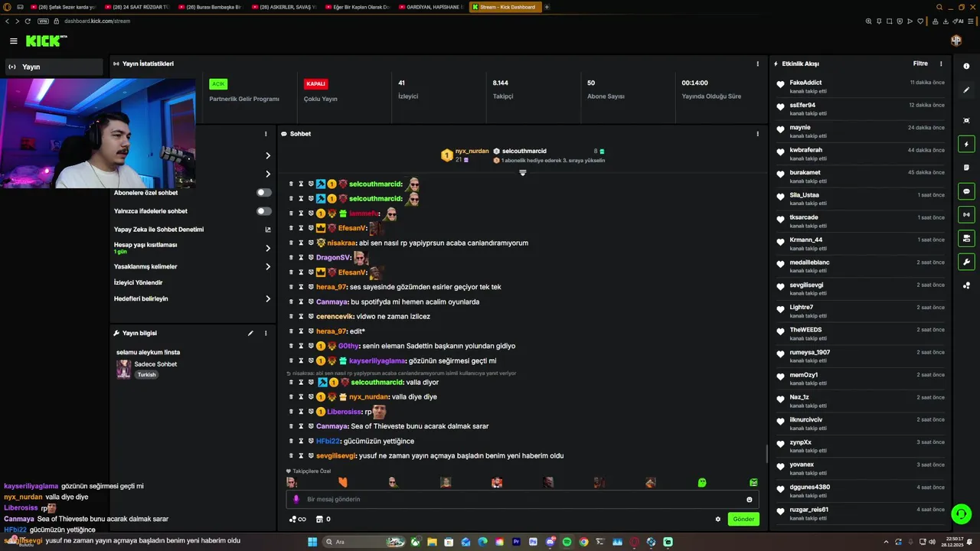Open Yayın İstatistikleri three-dot options
980x551 pixels.
point(758,64)
